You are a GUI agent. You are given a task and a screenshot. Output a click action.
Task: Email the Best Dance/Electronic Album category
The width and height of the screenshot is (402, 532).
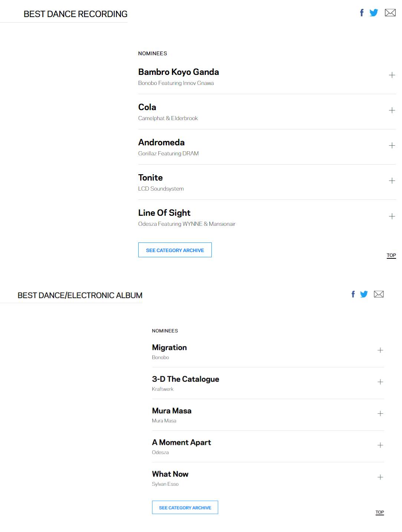(379, 294)
